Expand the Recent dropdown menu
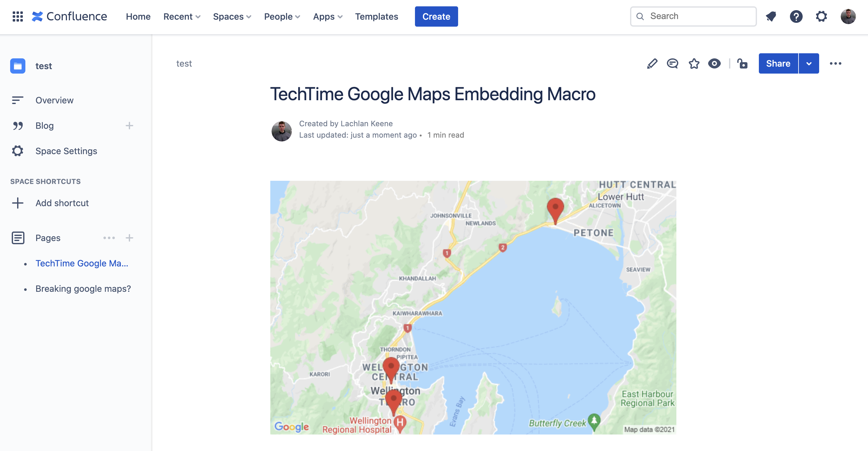 (181, 16)
